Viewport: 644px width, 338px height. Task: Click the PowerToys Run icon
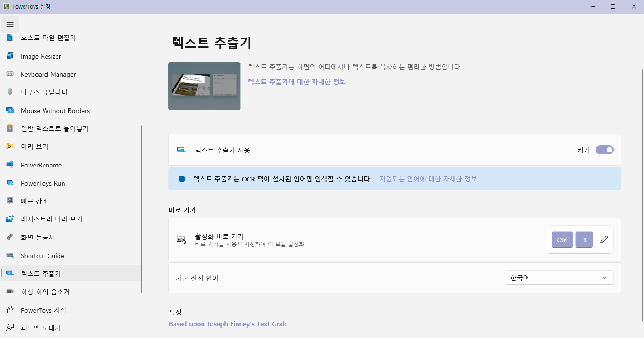click(10, 183)
